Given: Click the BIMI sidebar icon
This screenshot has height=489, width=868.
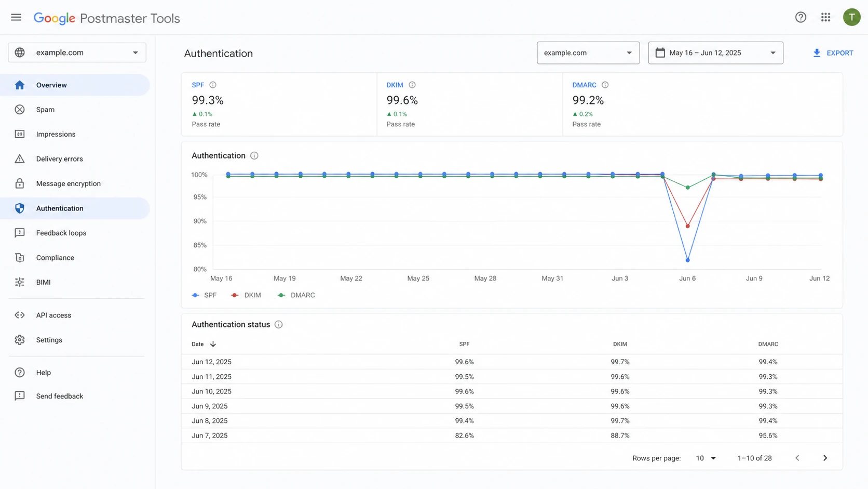Looking at the screenshot, I should 20,282.
